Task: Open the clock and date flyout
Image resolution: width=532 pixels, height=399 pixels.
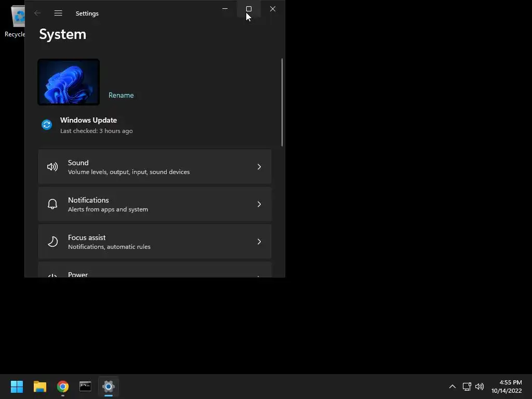Action: point(507,387)
